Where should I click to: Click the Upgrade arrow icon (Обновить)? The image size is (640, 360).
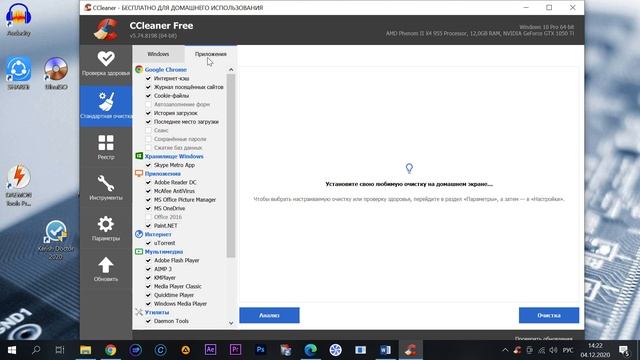(106, 264)
